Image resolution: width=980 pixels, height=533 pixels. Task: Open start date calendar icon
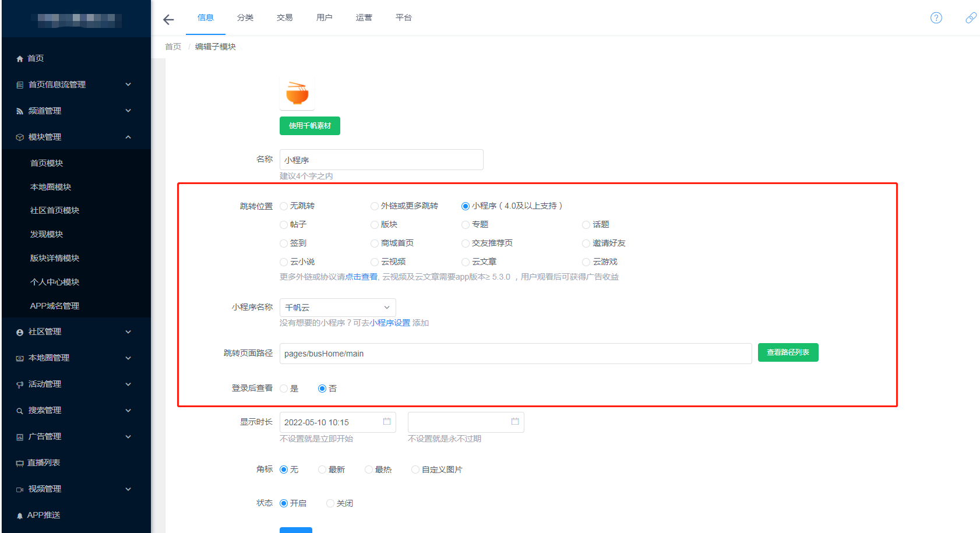(387, 421)
